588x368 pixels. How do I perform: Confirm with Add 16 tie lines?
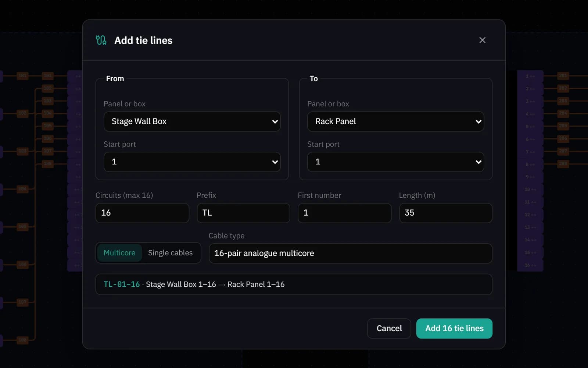pyautogui.click(x=454, y=328)
